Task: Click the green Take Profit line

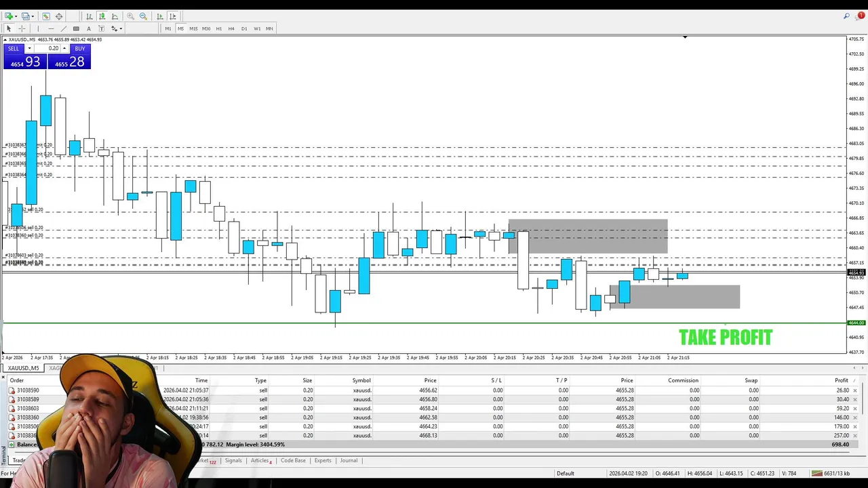Action: click(x=424, y=323)
